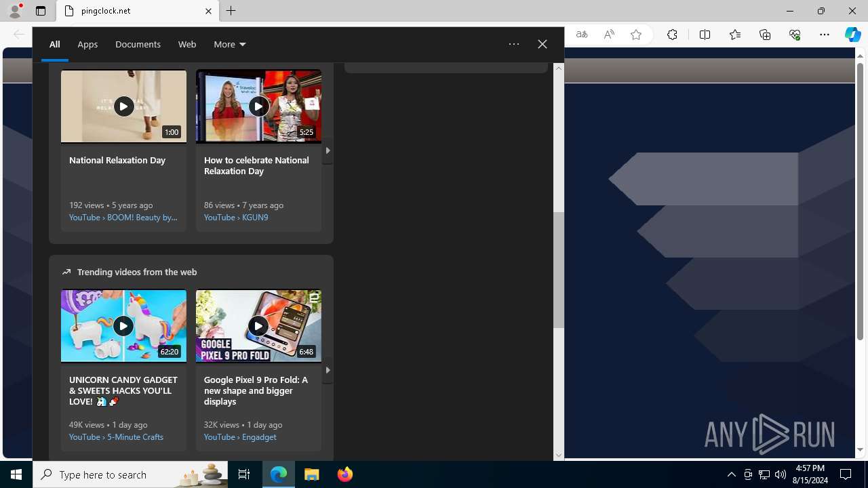Open the network status tray icon

[x=764, y=474]
